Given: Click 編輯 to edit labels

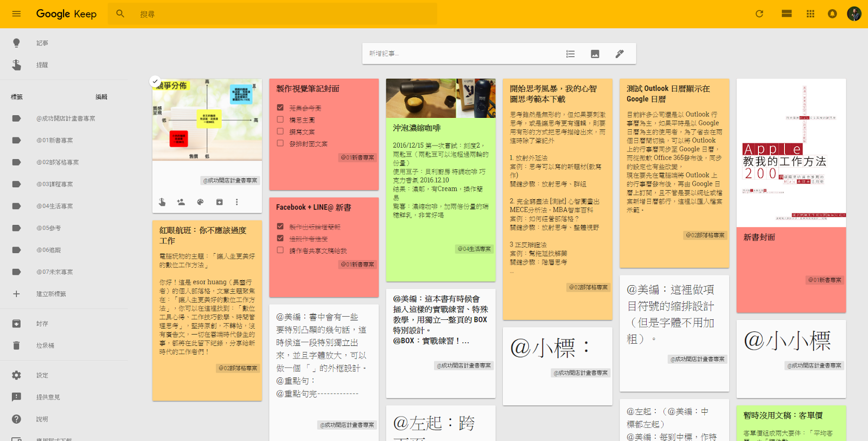Looking at the screenshot, I should 101,97.
